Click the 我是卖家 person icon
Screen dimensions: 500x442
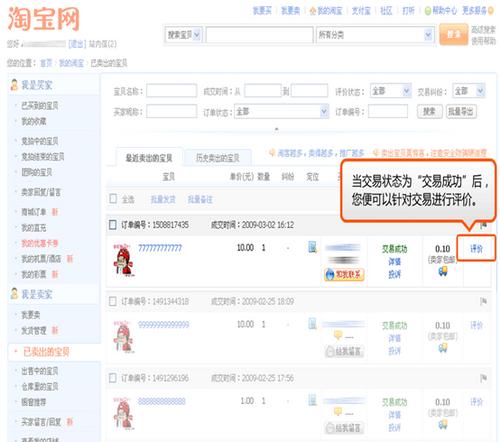click(14, 293)
